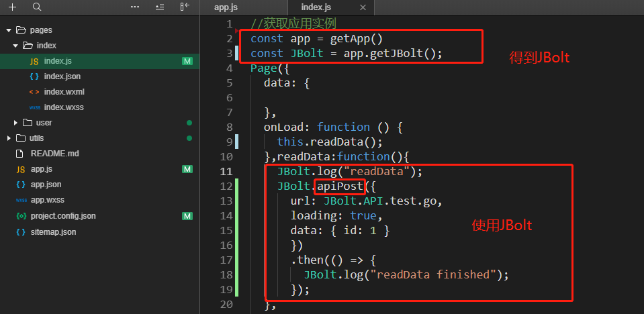Screen dimensions: 644x314
Task: Open index.wxss file
Action: click(x=64, y=107)
